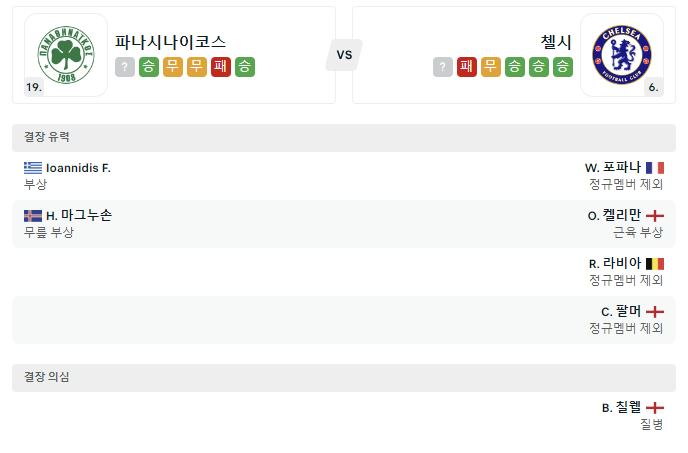This screenshot has height=453, width=688.
Task: Open the Chelsea club crest
Action: click(622, 55)
